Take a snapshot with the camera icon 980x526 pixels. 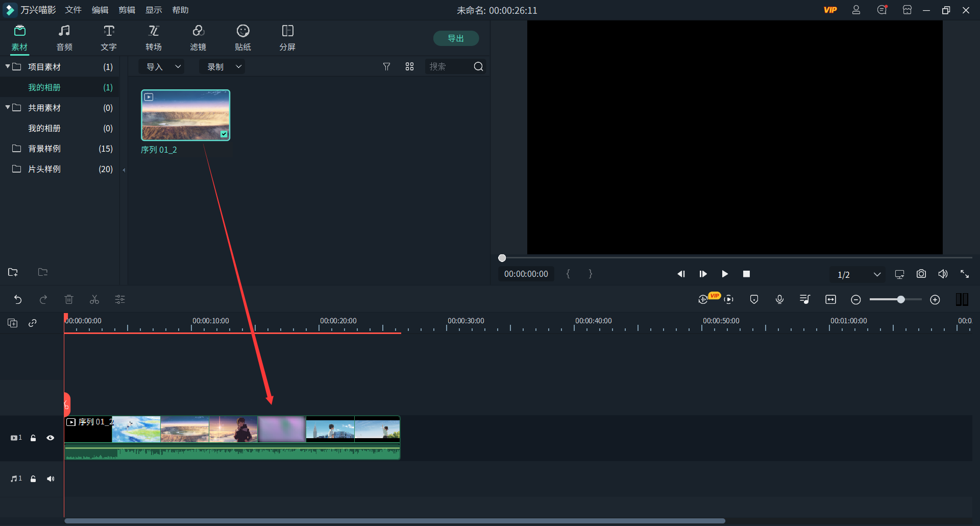(x=921, y=274)
